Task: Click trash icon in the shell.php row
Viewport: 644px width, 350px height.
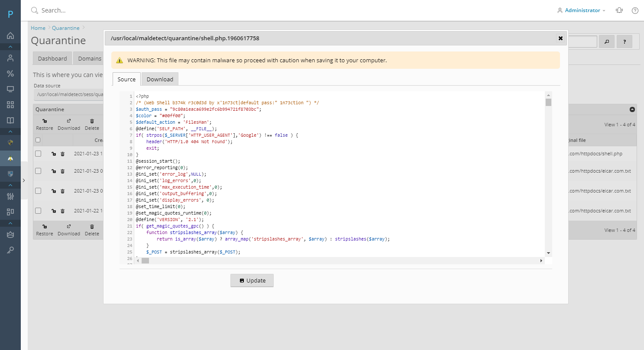Action: coord(62,154)
